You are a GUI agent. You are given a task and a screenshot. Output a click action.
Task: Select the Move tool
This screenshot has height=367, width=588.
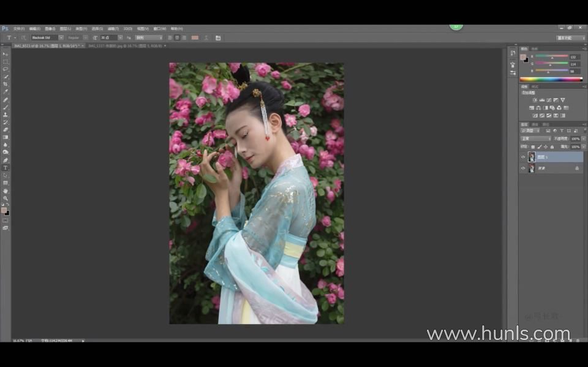(6, 54)
